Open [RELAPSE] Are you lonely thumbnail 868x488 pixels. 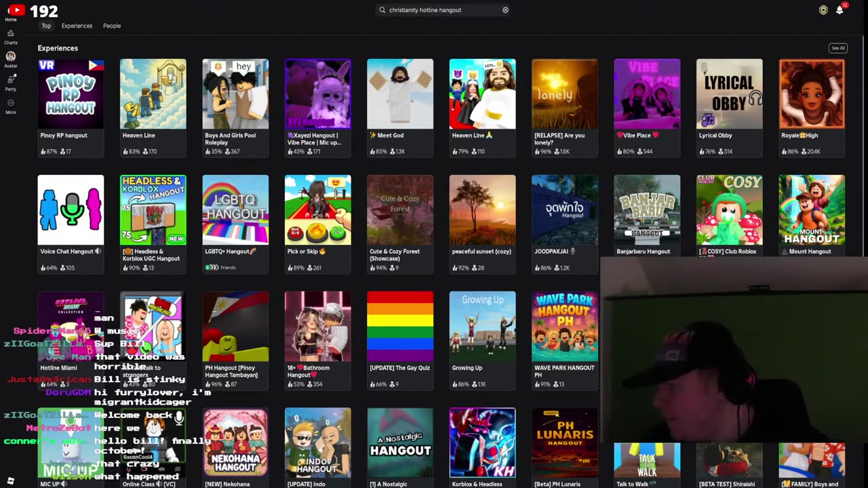(565, 94)
